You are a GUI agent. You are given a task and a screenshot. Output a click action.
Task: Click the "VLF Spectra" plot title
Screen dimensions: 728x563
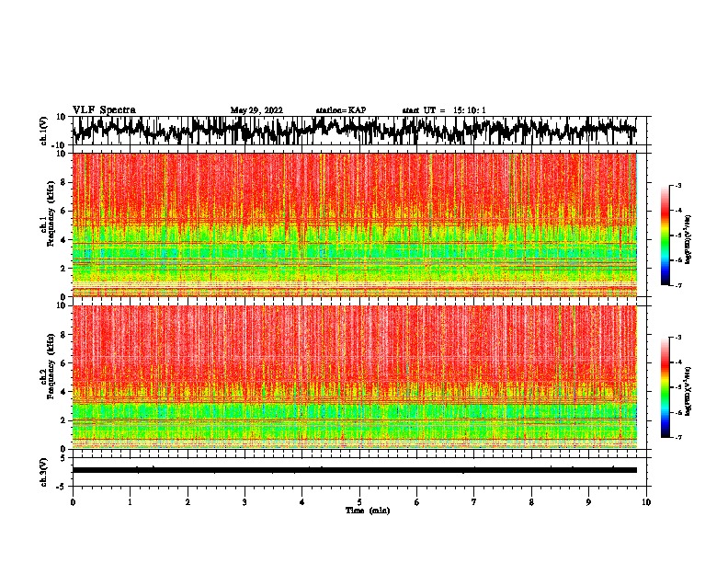pyautogui.click(x=104, y=110)
